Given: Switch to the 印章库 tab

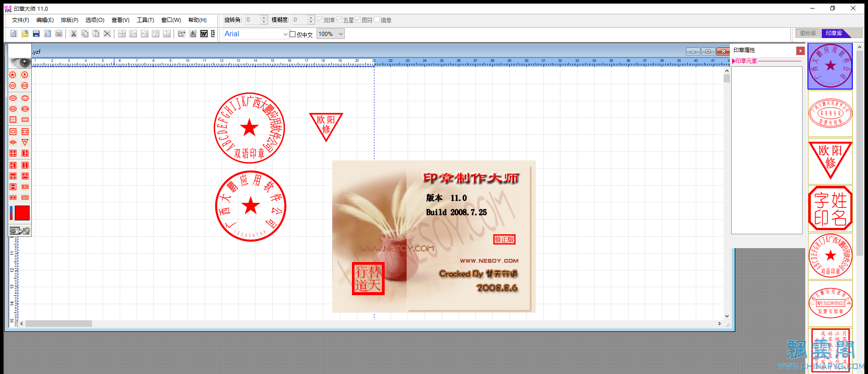Looking at the screenshot, I should point(834,33).
